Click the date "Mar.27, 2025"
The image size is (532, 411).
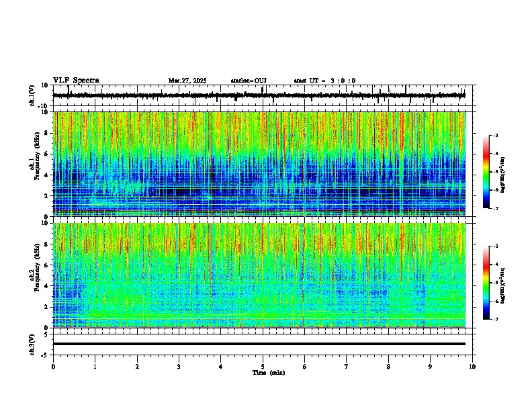tap(187, 81)
